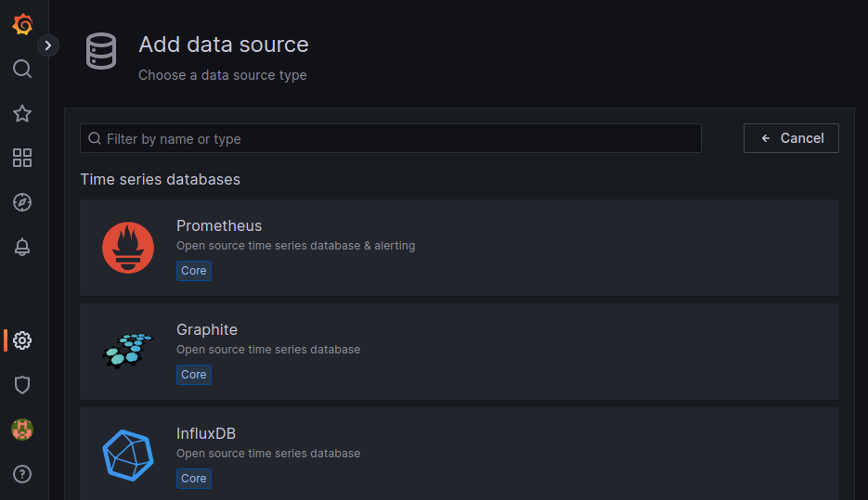
Task: Open the user profile avatar
Action: (22, 429)
